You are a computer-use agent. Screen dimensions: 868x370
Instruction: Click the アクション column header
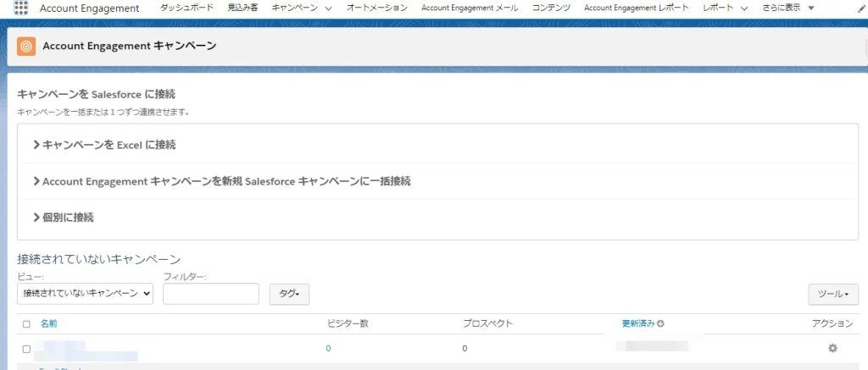(x=832, y=323)
